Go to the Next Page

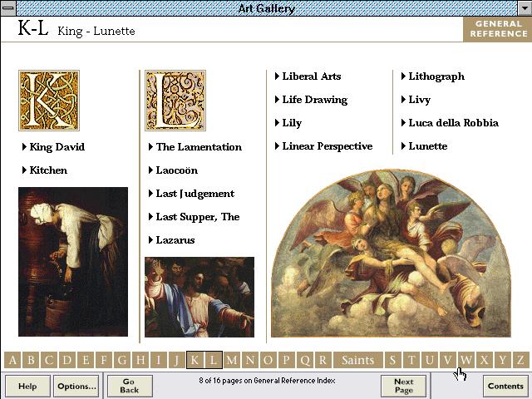pyautogui.click(x=404, y=386)
